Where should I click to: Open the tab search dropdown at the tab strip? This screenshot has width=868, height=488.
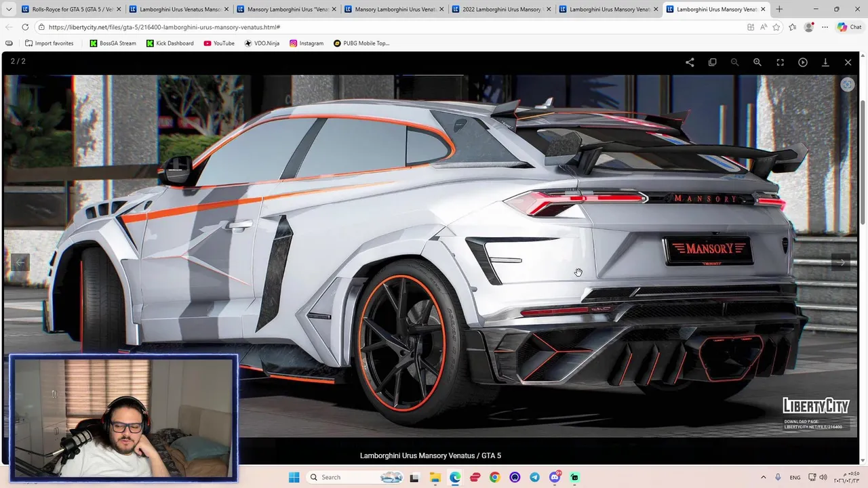click(9, 9)
